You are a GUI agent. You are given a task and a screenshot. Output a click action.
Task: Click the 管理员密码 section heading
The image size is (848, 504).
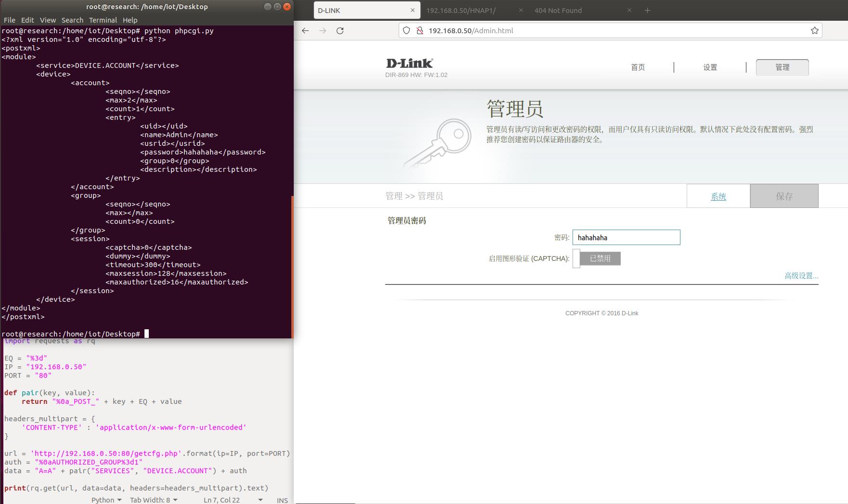pos(407,220)
